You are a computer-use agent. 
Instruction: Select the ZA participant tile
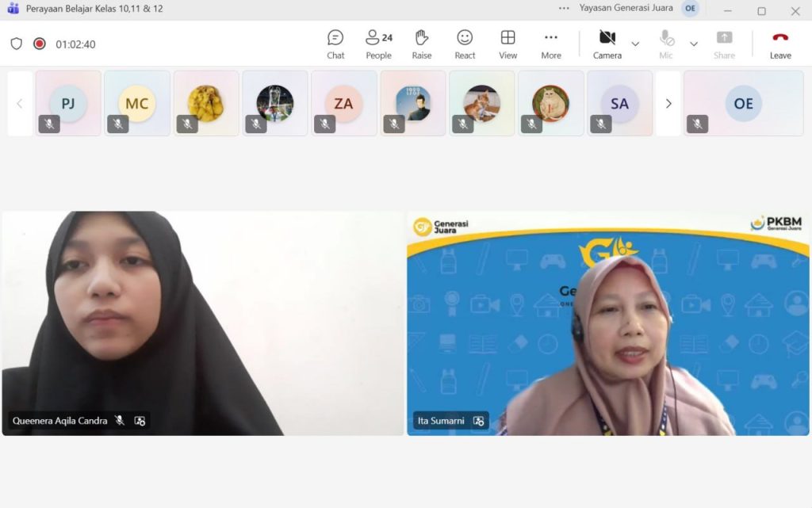tap(343, 104)
